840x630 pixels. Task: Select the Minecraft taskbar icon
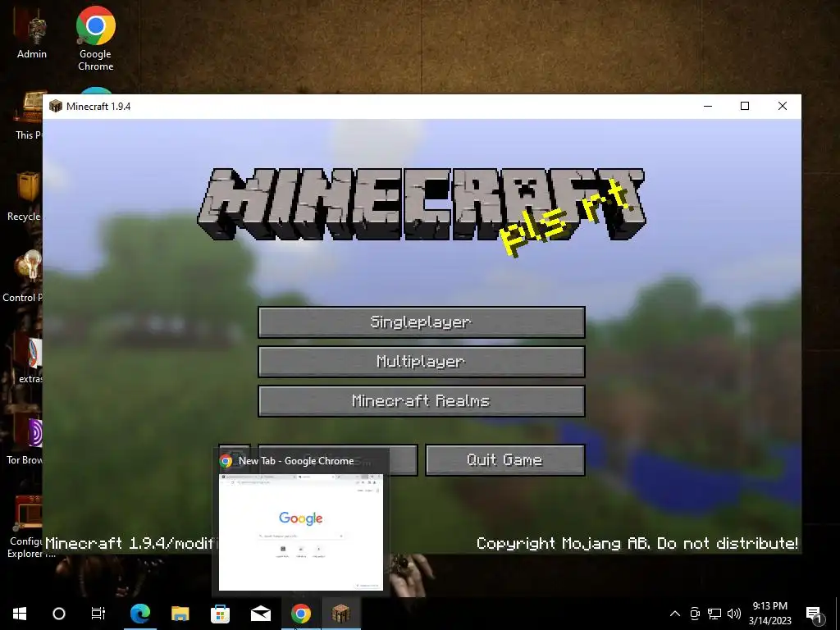click(x=341, y=614)
